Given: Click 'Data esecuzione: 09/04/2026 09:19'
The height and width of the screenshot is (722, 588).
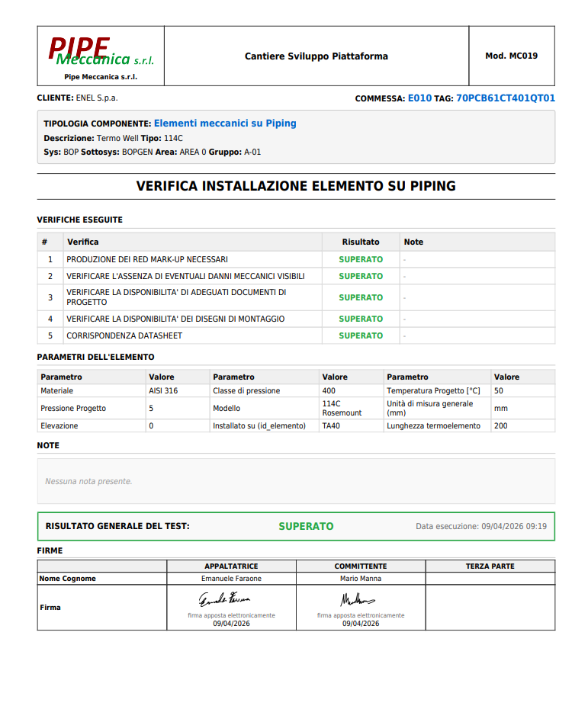Looking at the screenshot, I should click(x=481, y=526).
